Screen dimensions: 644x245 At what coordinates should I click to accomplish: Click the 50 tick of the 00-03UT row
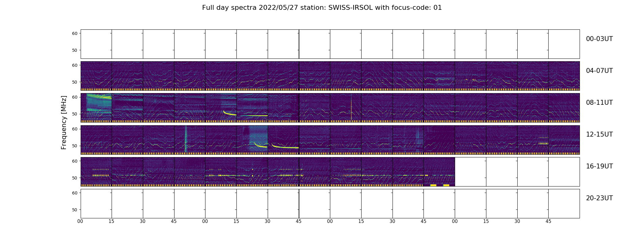tap(75, 50)
